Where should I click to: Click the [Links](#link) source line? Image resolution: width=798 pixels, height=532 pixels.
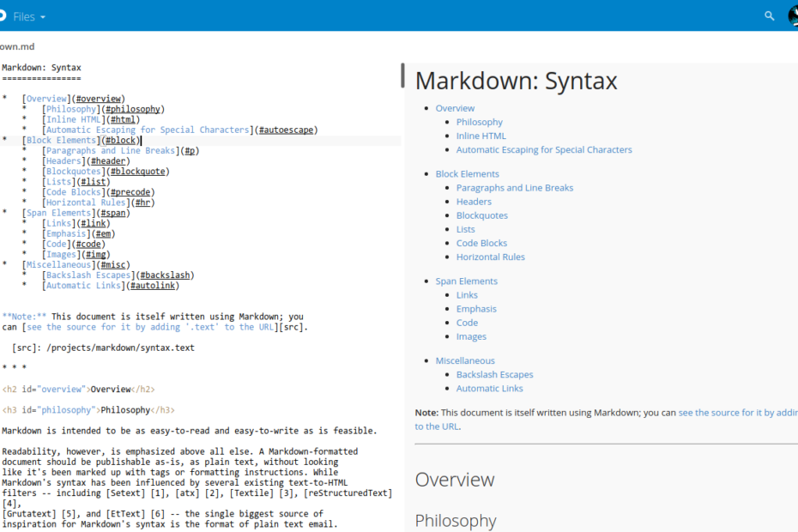[76, 223]
